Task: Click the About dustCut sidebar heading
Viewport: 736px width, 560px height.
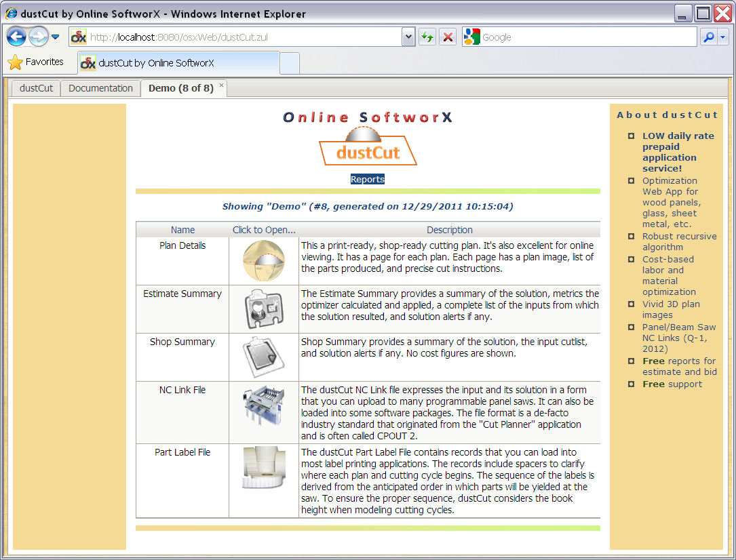Action: pyautogui.click(x=667, y=115)
